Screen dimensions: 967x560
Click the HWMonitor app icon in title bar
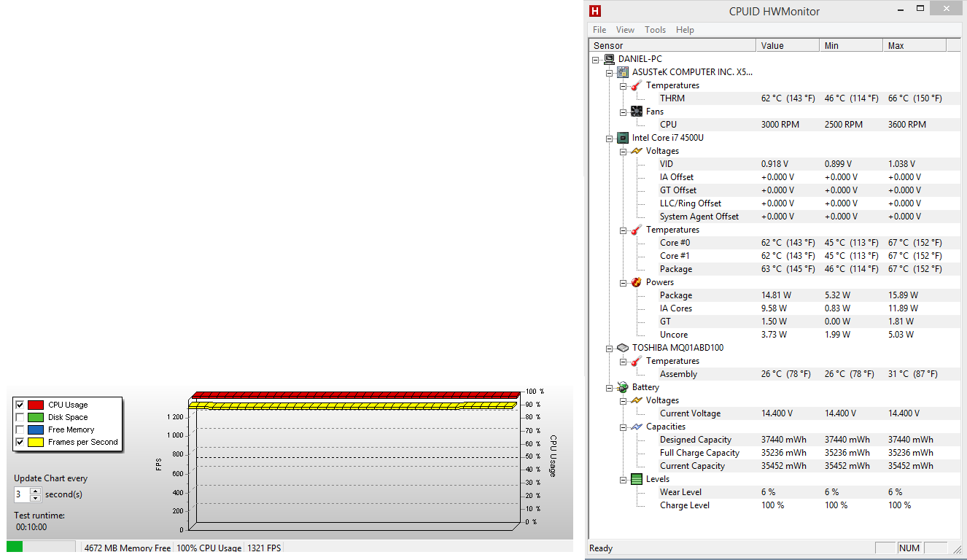pos(595,11)
